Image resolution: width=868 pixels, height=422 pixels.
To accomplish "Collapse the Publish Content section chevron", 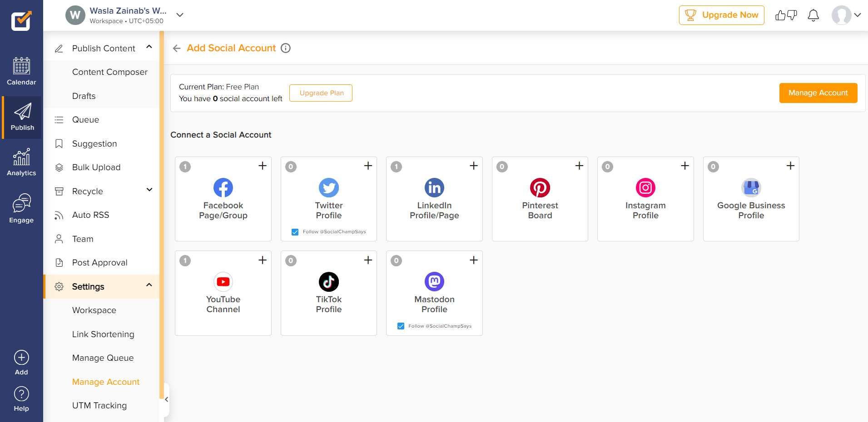I will pos(149,47).
